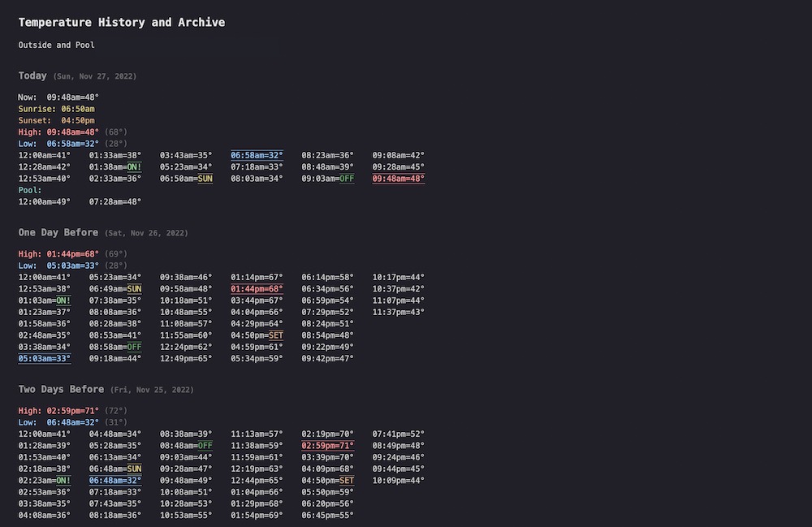Click the Pool: label
The width and height of the screenshot is (812, 527).
pyautogui.click(x=30, y=190)
